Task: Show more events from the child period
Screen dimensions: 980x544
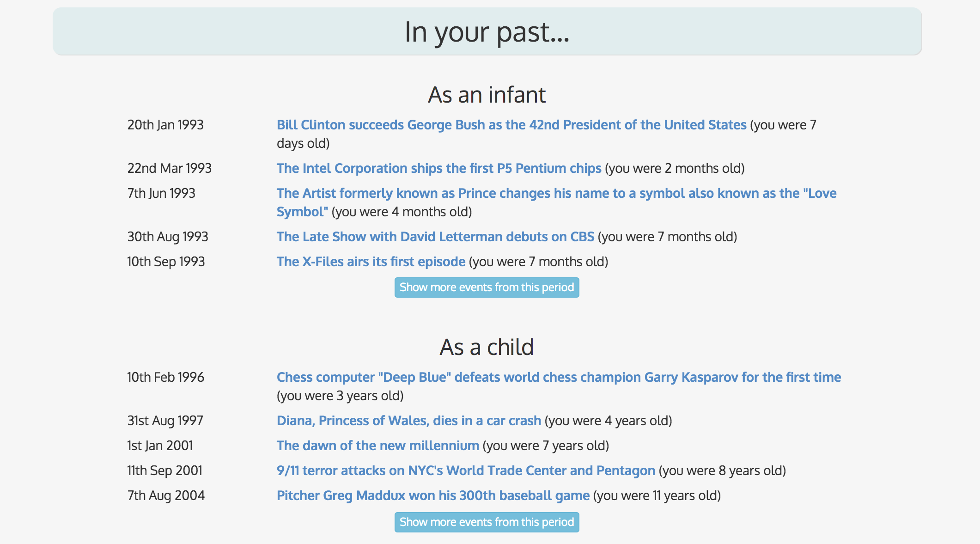Action: coord(487,522)
